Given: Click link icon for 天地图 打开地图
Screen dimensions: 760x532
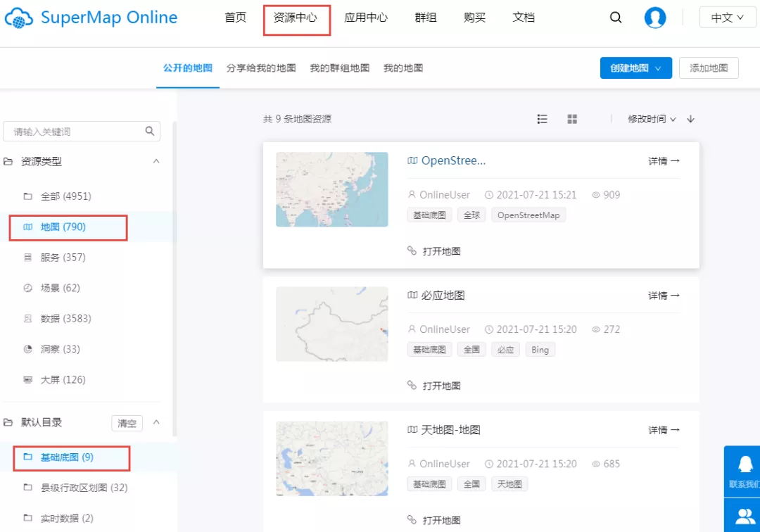Looking at the screenshot, I should point(412,519).
